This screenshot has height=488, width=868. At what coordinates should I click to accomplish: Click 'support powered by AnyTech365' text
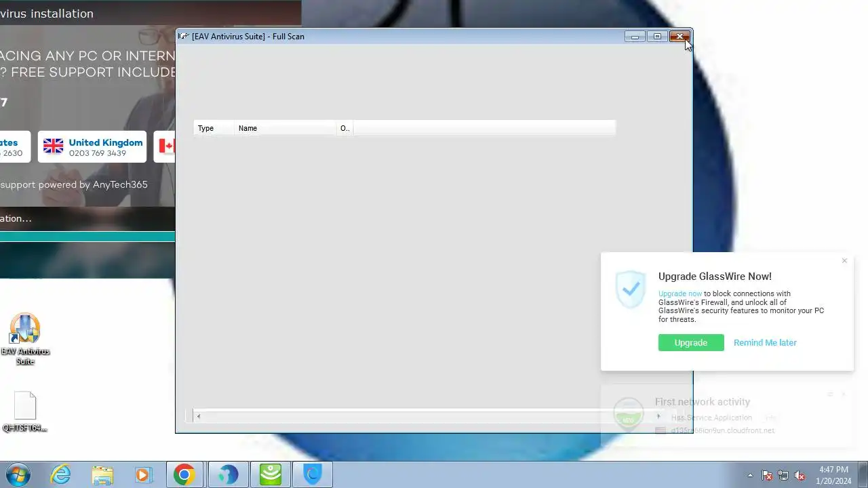point(74,184)
